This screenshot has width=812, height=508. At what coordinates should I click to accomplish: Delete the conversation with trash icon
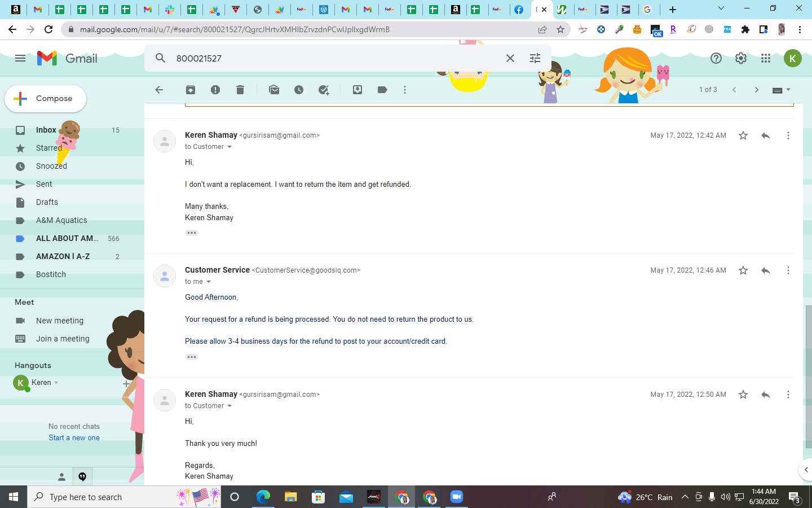[x=240, y=90]
